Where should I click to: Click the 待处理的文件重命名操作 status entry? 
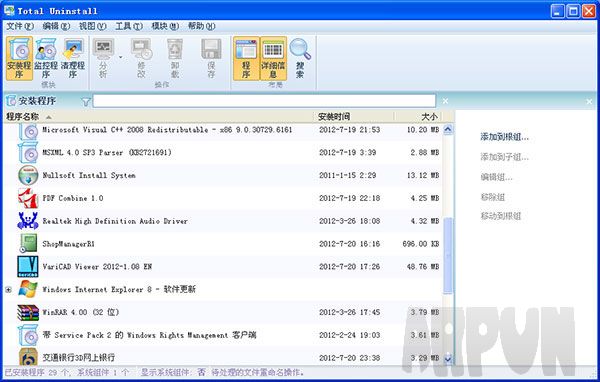click(258, 372)
